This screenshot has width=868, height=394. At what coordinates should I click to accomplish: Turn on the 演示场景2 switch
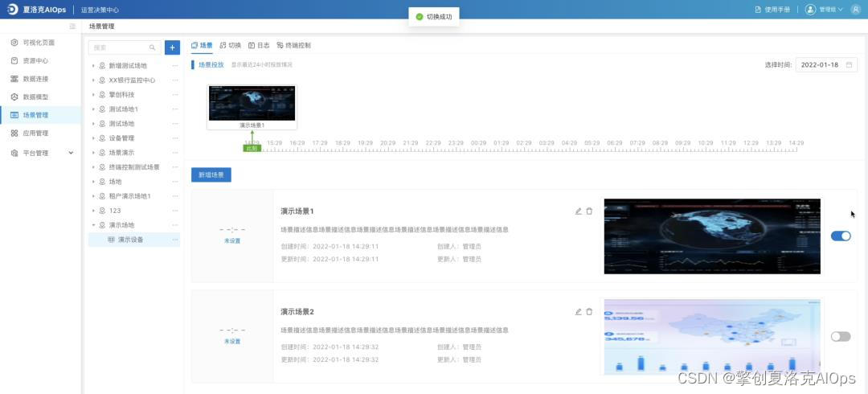[x=841, y=336]
